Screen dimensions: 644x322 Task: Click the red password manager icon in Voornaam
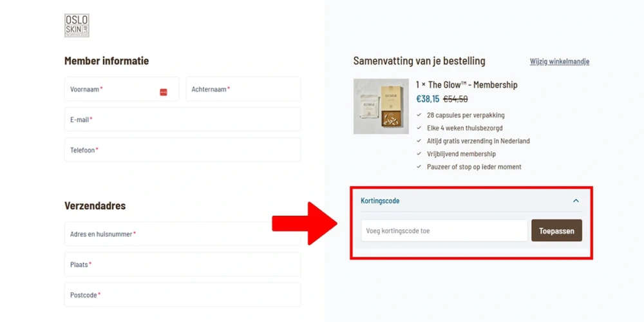(164, 92)
